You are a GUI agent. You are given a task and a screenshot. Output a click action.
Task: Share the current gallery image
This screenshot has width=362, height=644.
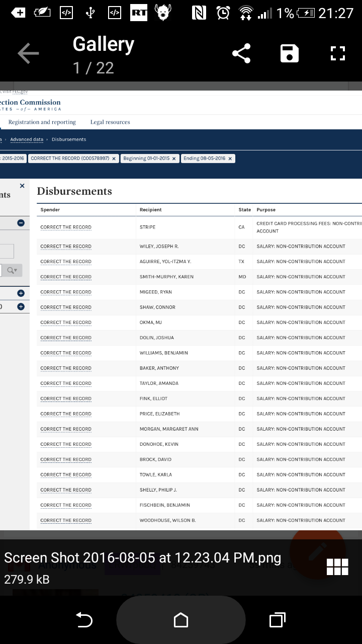click(x=241, y=53)
